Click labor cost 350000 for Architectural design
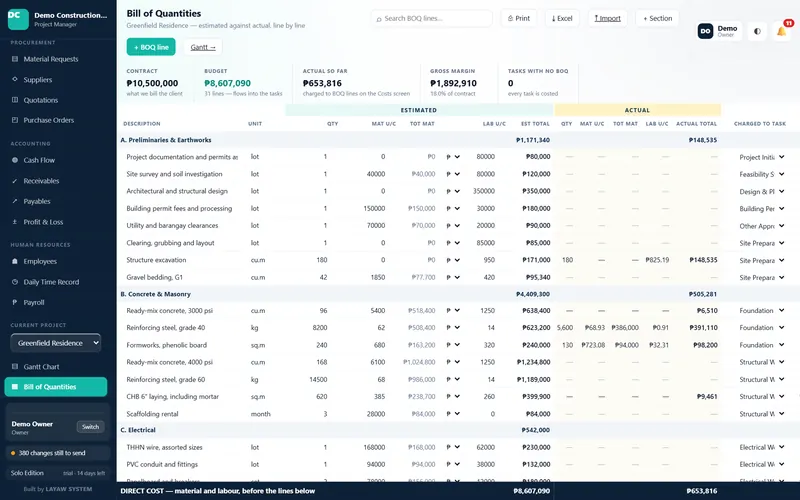This screenshot has width=800, height=500. (484, 191)
